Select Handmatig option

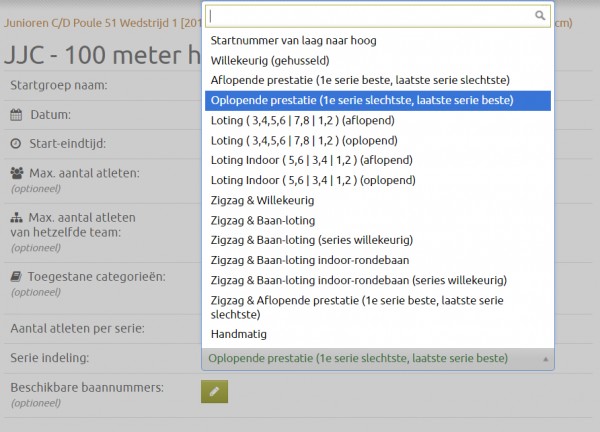click(x=238, y=334)
